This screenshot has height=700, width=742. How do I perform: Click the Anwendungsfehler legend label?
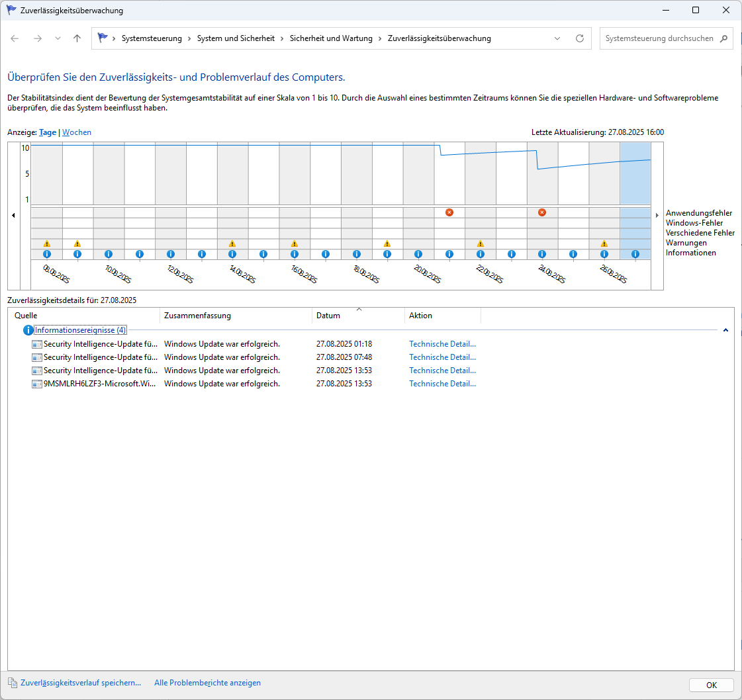coord(699,213)
